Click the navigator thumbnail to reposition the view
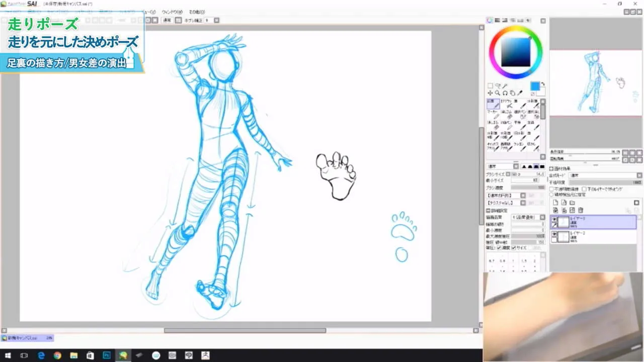The image size is (644, 362). tap(596, 83)
